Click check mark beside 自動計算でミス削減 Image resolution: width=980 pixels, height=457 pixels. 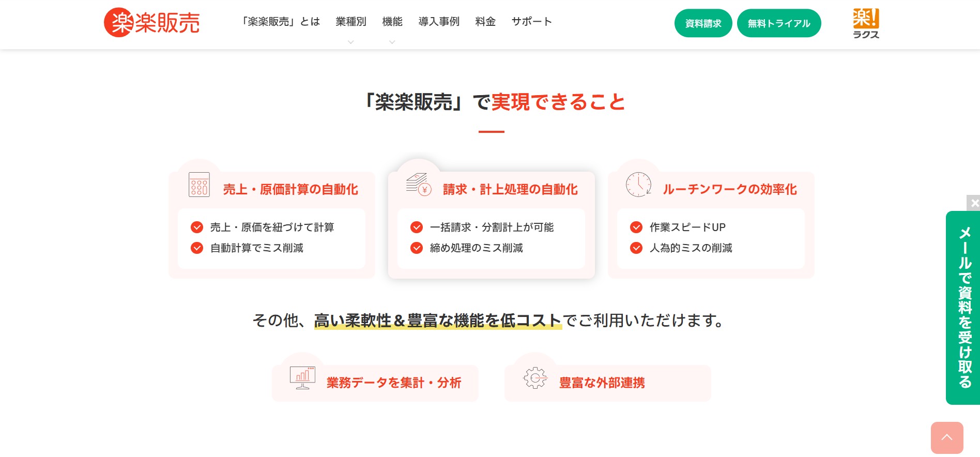[x=197, y=248]
